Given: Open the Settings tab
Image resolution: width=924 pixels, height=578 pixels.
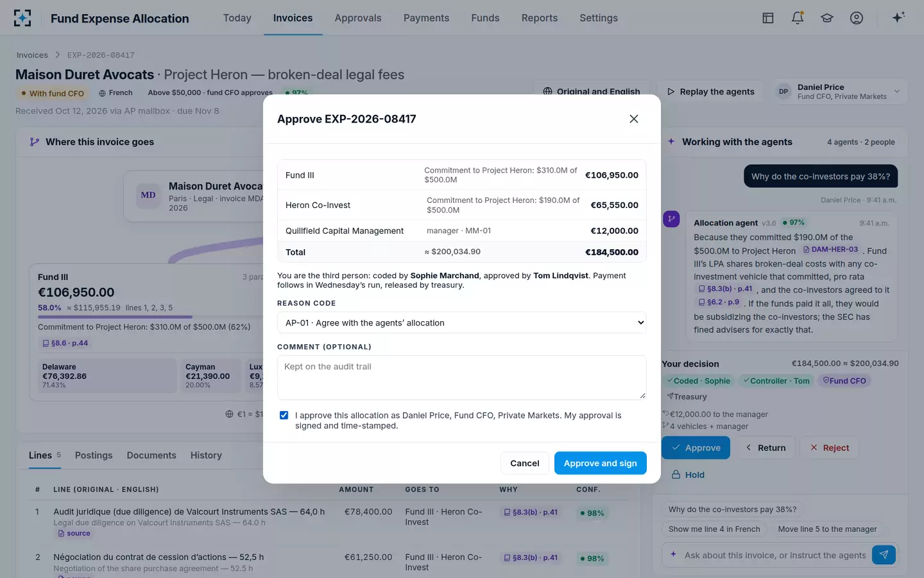Looking at the screenshot, I should (599, 18).
